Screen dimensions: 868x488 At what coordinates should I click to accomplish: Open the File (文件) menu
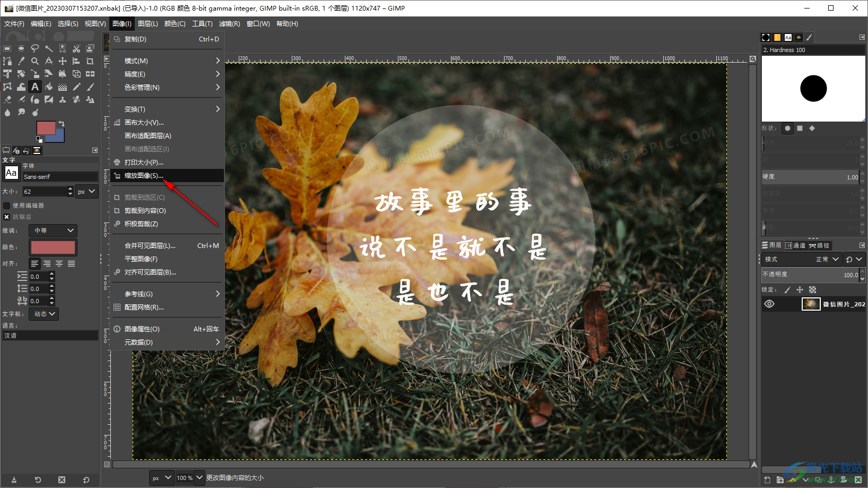14,24
